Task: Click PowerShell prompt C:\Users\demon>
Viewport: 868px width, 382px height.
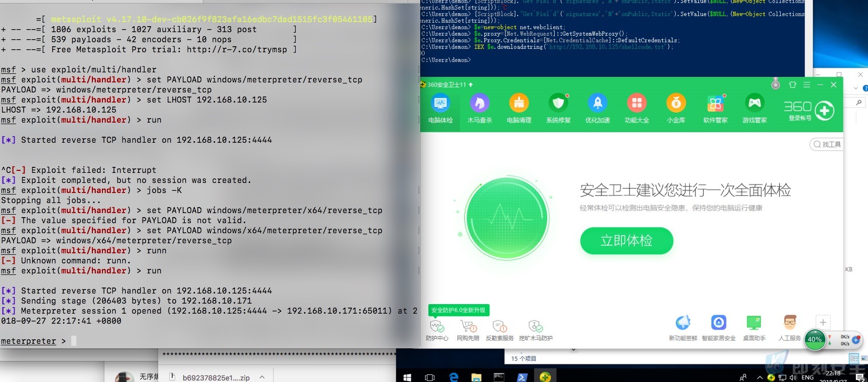Action: pyautogui.click(x=446, y=60)
